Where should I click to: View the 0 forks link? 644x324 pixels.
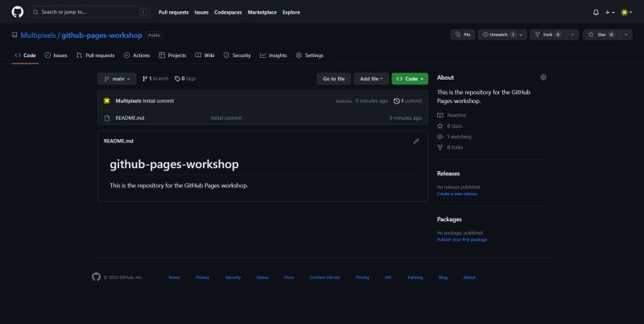click(450, 148)
